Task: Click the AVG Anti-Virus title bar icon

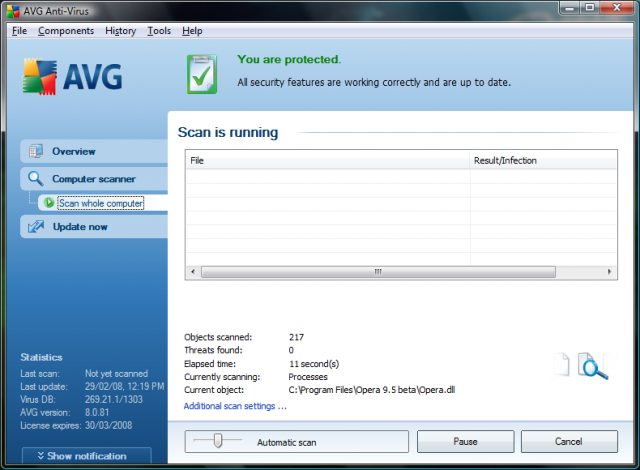Action: click(x=13, y=11)
